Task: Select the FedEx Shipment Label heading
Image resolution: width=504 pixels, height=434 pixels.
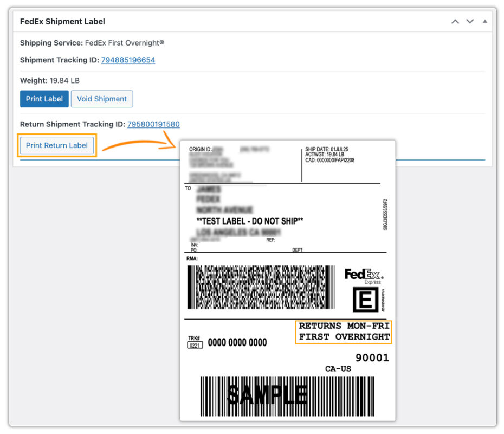Action: (62, 22)
